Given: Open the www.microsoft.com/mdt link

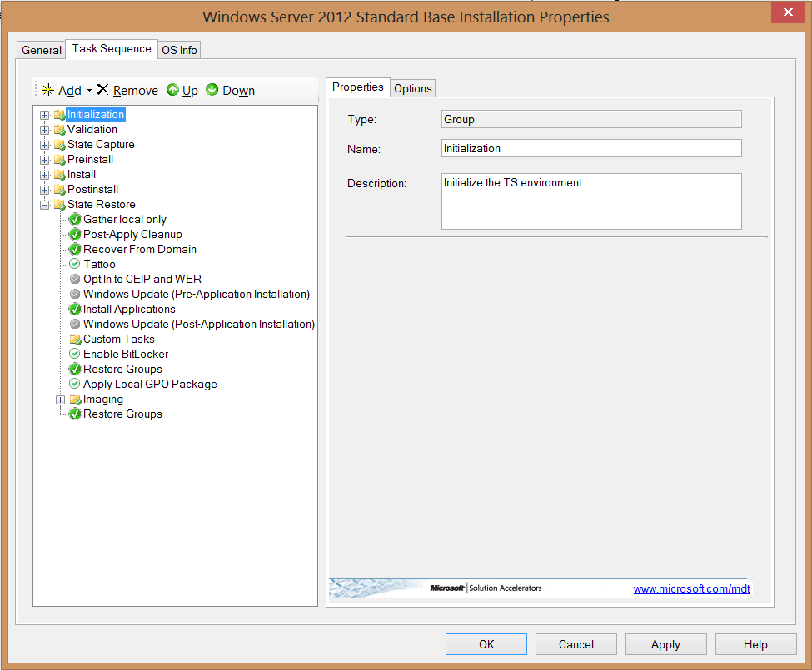Looking at the screenshot, I should (691, 588).
